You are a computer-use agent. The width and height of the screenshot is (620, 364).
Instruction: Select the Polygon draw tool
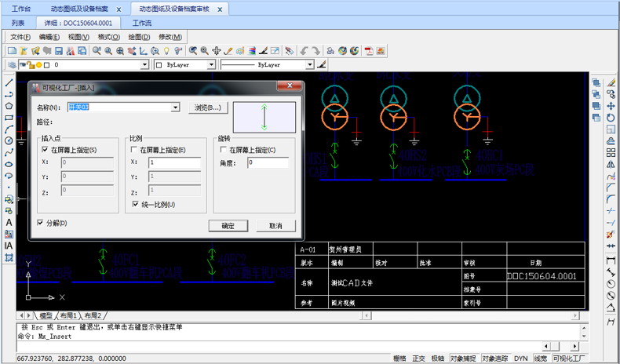[9, 106]
